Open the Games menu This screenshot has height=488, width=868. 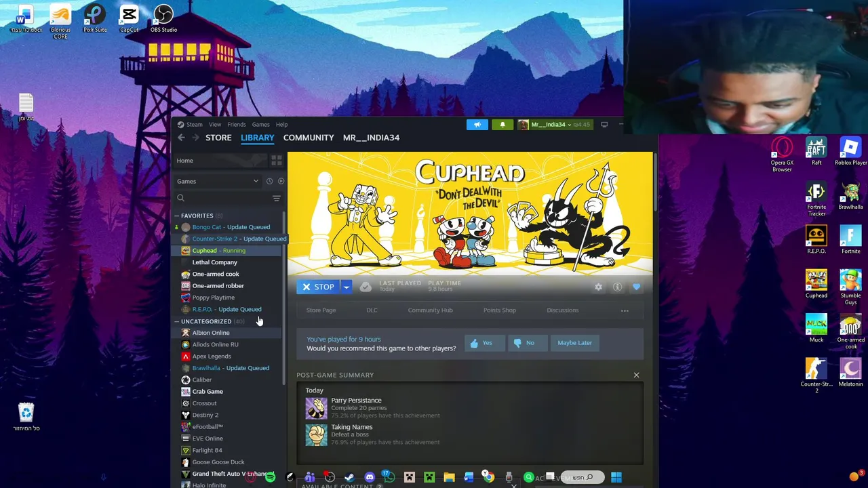(x=260, y=125)
